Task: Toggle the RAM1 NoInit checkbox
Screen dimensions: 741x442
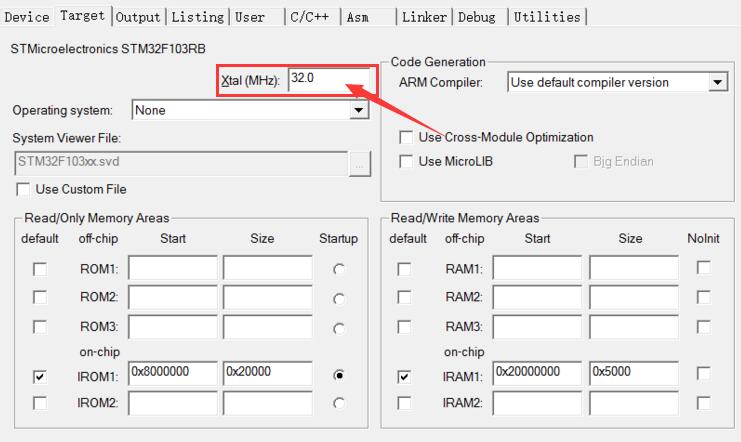Action: 704,267
